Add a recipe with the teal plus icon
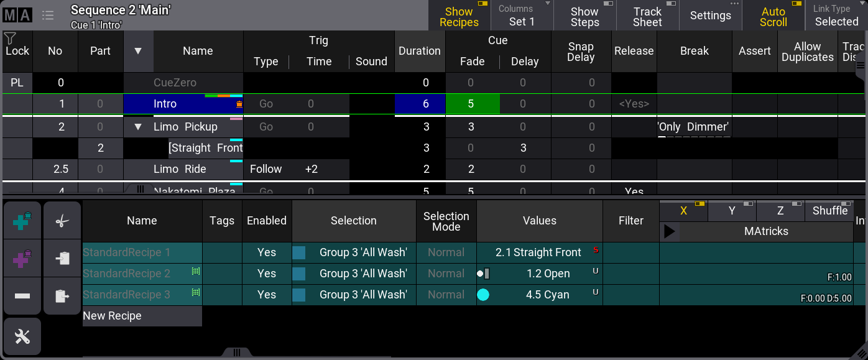 point(22,221)
